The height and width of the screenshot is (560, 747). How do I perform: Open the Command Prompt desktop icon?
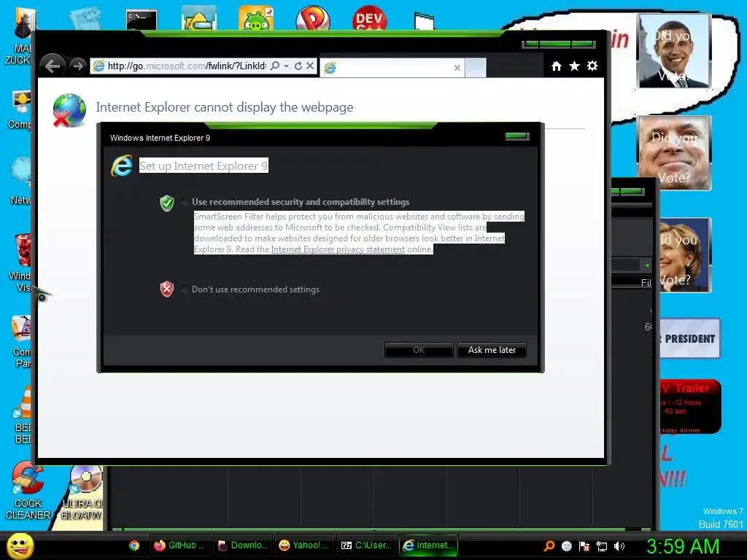click(x=142, y=20)
